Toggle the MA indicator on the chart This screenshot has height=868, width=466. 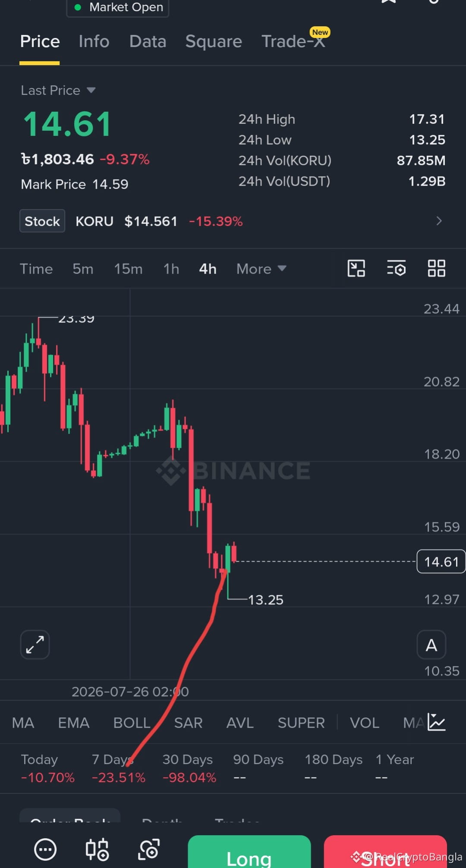[23, 723]
